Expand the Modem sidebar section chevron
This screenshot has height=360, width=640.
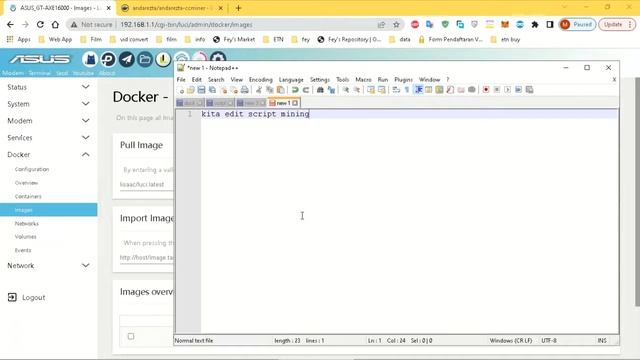pos(85,120)
